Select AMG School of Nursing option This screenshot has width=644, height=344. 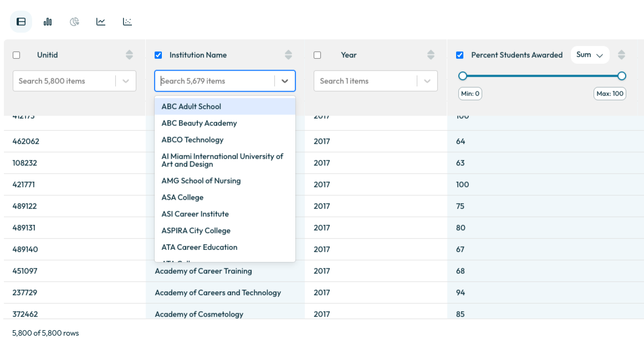click(201, 181)
